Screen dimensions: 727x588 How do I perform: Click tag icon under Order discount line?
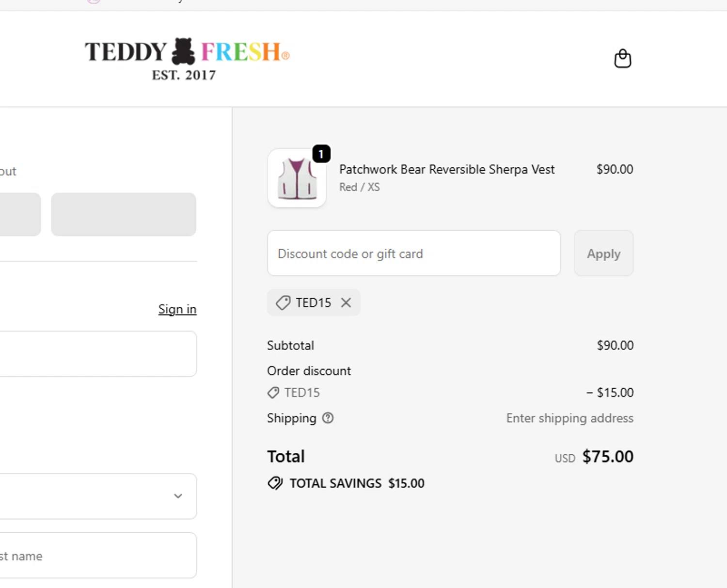273,393
